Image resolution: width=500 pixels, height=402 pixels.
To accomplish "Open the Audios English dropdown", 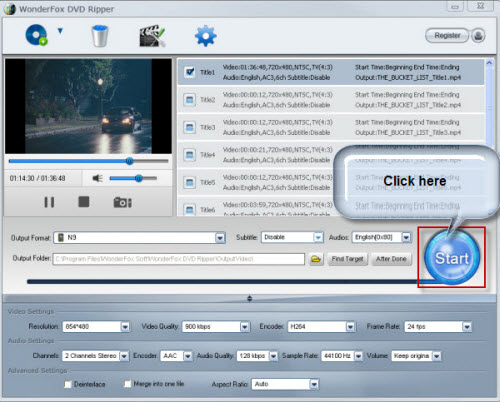I will 382,237.
